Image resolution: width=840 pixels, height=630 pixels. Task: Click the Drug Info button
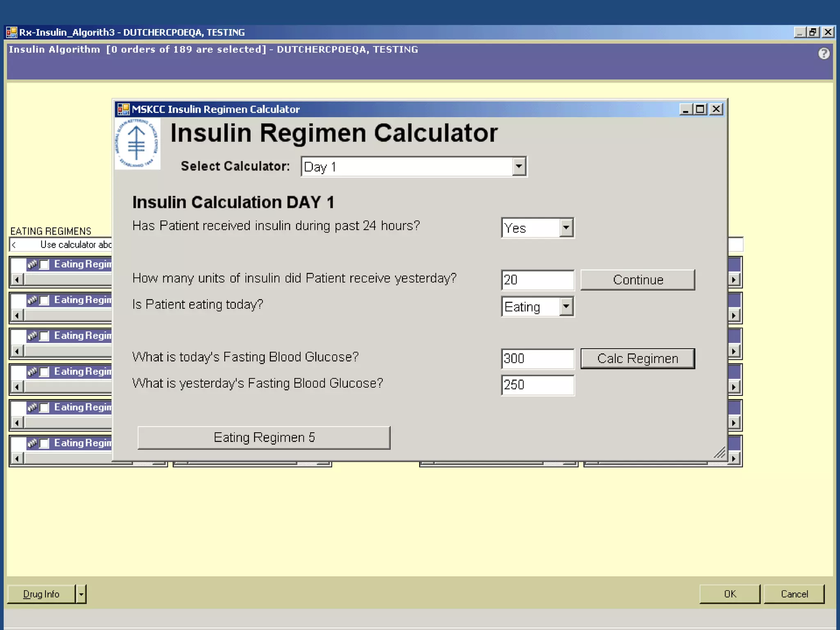coord(41,594)
